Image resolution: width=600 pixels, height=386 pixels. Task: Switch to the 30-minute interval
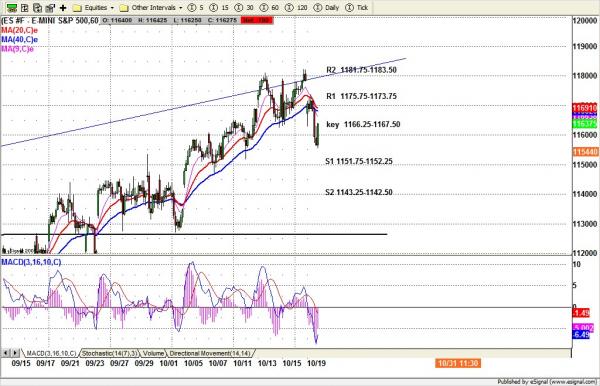[x=245, y=8]
